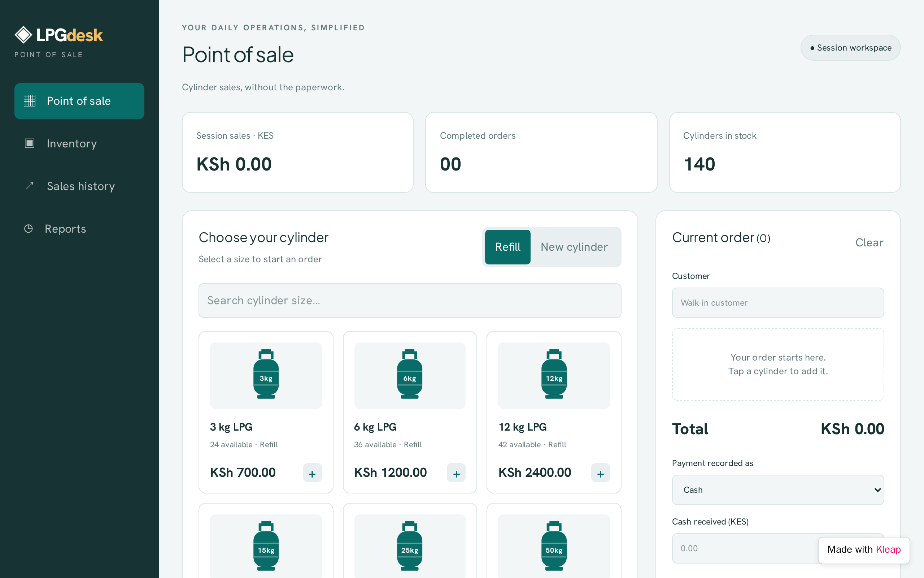Click the 12 kg LPG title
Viewport: 924px width, 578px height.
click(x=522, y=427)
